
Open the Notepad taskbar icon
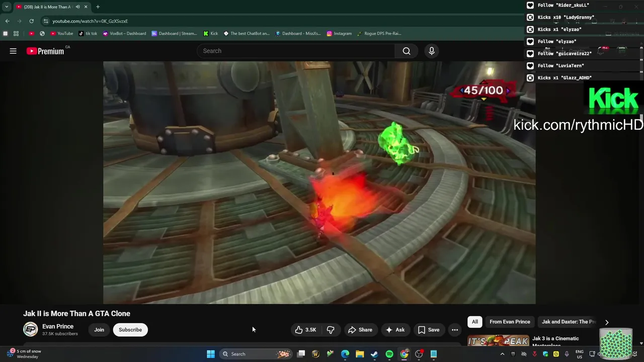coord(434,354)
